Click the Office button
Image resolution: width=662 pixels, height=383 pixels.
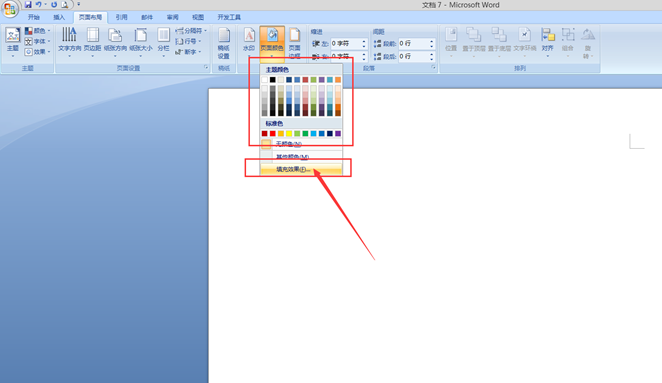pyautogui.click(x=9, y=8)
